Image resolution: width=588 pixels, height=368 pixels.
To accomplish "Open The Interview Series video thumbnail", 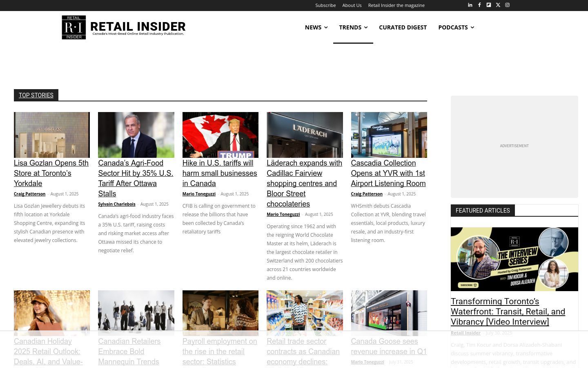I will 514,259.
